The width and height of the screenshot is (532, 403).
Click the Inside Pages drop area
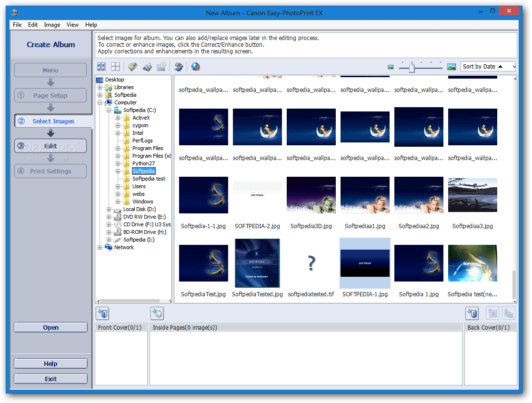pos(306,358)
